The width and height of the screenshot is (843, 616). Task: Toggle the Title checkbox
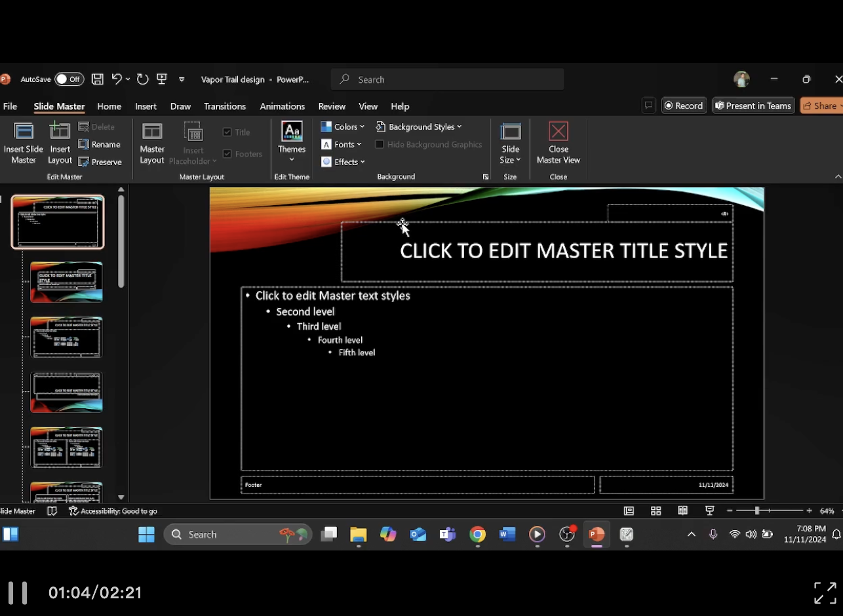227,132
